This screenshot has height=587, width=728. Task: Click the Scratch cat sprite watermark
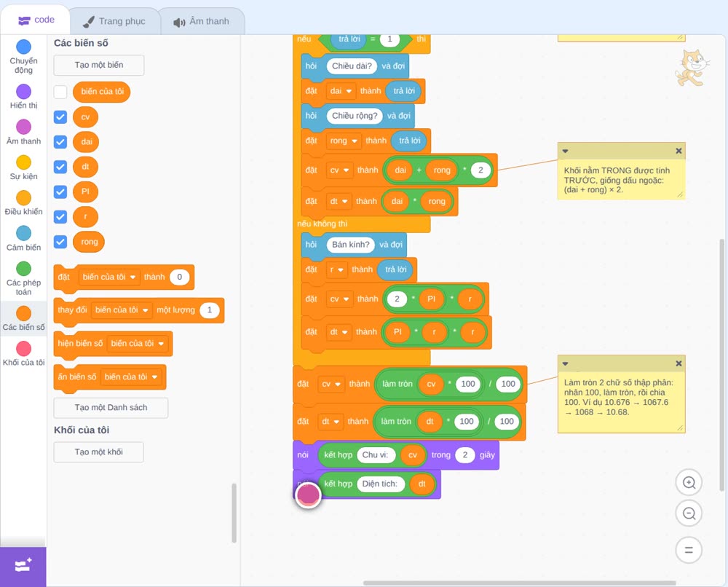click(x=692, y=68)
